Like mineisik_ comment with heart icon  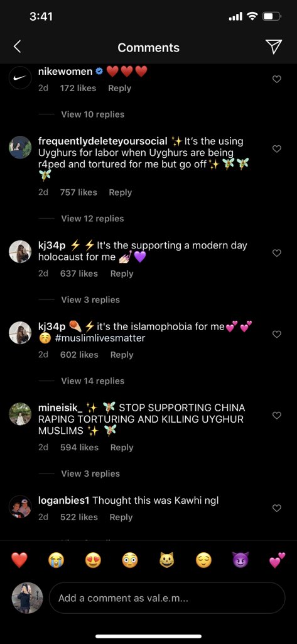277,416
